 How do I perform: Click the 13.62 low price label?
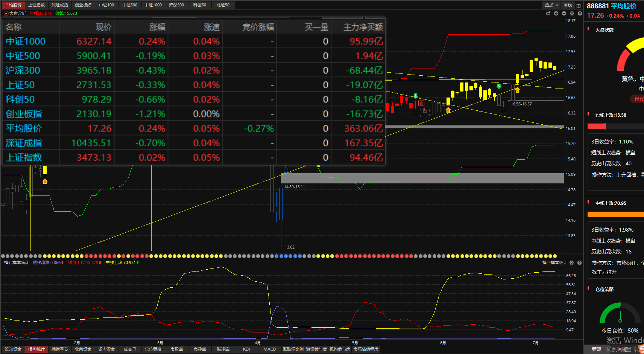click(290, 247)
